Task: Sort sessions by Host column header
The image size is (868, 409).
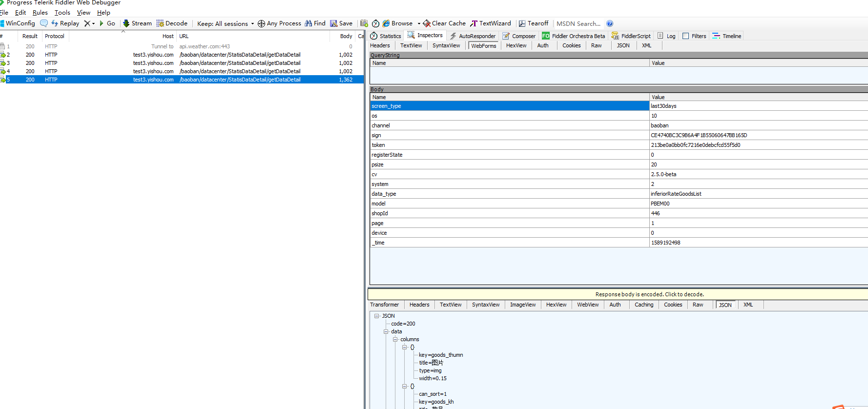Action: click(x=122, y=36)
